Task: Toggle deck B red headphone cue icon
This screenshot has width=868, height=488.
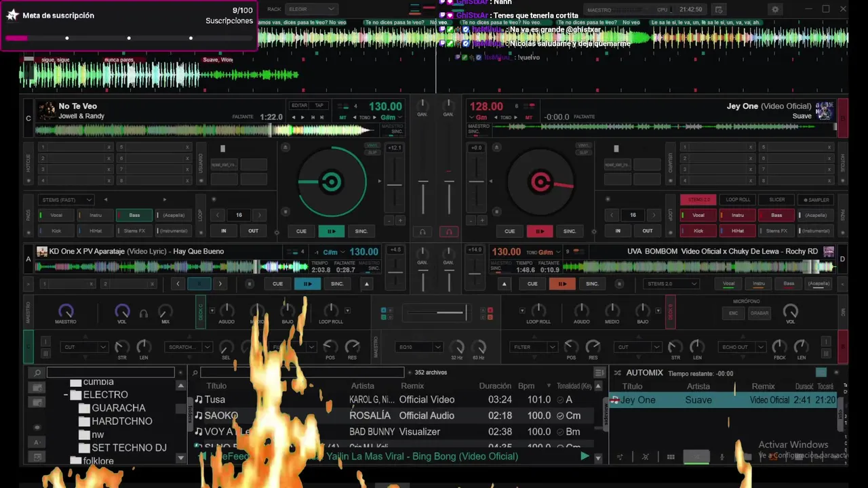Action: [448, 232]
